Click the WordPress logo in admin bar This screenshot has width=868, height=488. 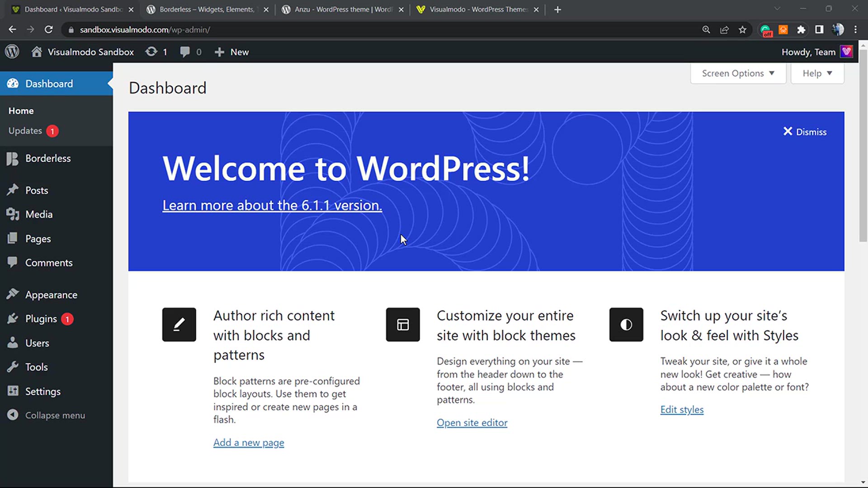click(12, 52)
